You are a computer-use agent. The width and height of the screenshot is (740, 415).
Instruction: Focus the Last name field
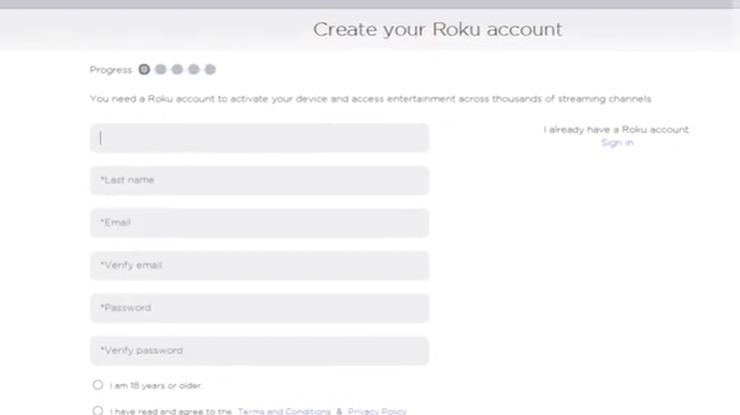click(260, 180)
